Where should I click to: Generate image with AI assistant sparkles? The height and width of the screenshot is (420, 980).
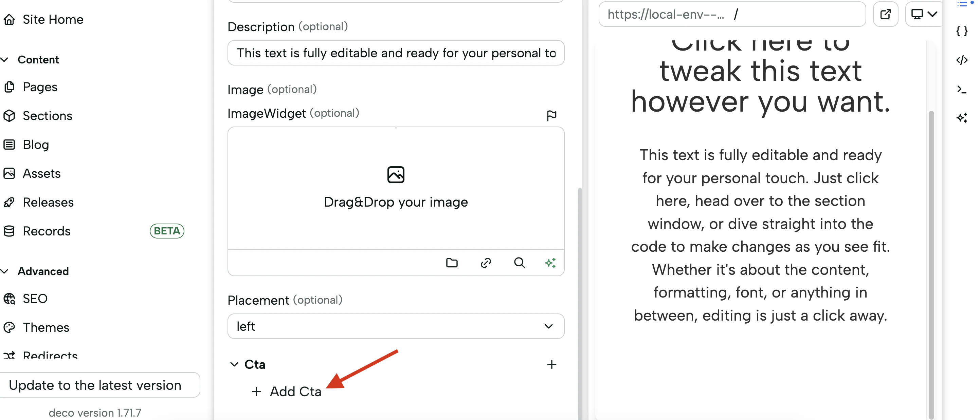[550, 263]
